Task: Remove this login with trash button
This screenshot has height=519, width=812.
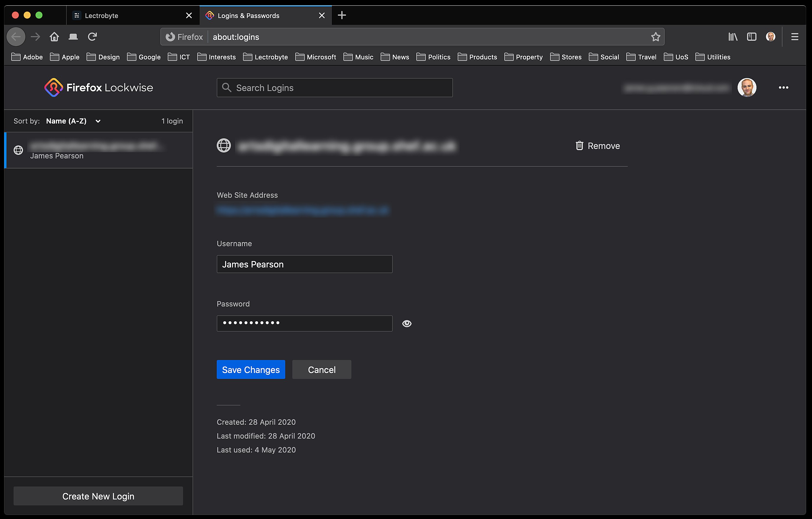Action: [x=597, y=146]
